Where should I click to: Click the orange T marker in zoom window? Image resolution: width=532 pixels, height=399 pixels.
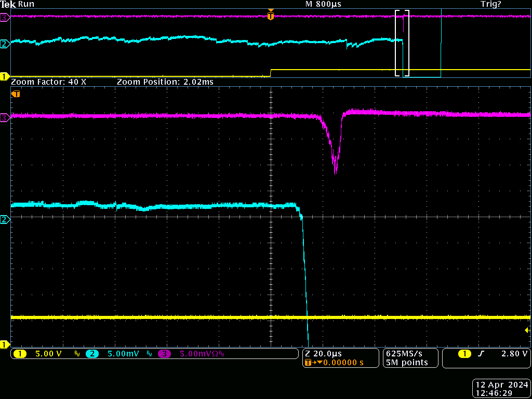16,94
